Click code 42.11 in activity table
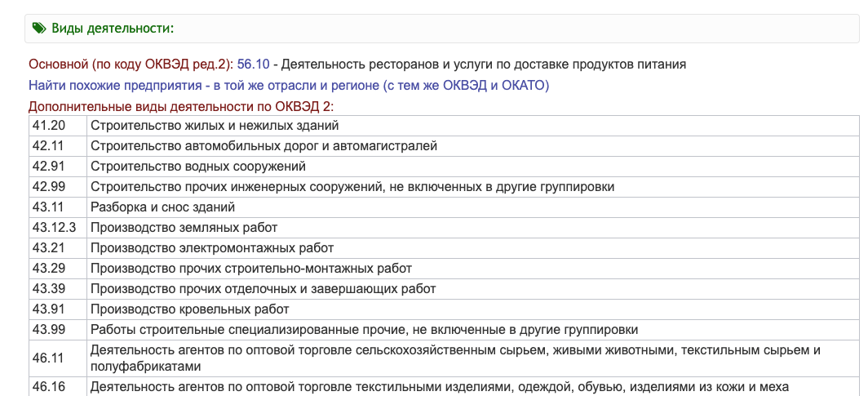 [x=48, y=146]
